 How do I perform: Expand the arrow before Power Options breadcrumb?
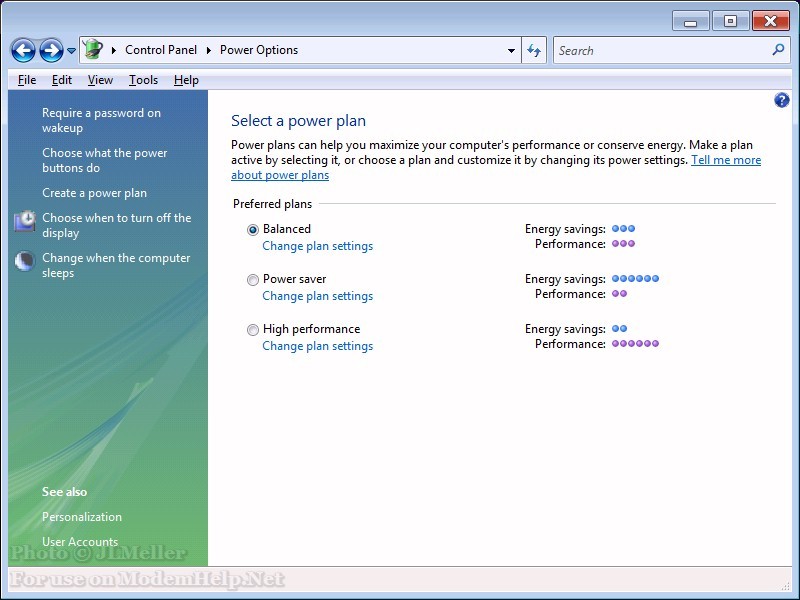pos(209,50)
